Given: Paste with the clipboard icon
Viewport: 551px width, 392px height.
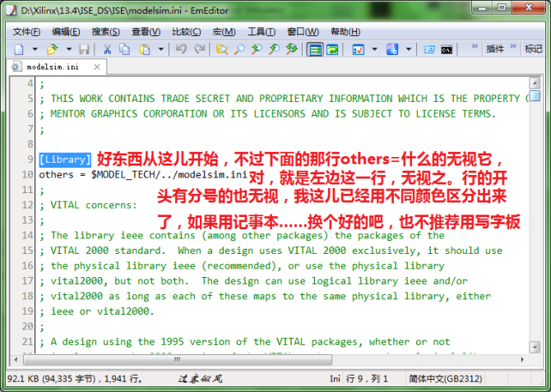Looking at the screenshot, I should pyautogui.click(x=145, y=49).
